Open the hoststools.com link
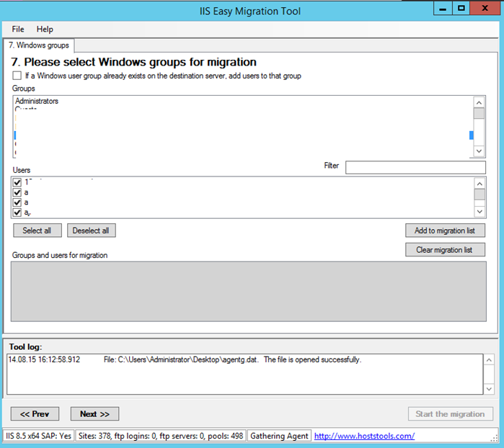The image size is (504, 448). tap(364, 436)
